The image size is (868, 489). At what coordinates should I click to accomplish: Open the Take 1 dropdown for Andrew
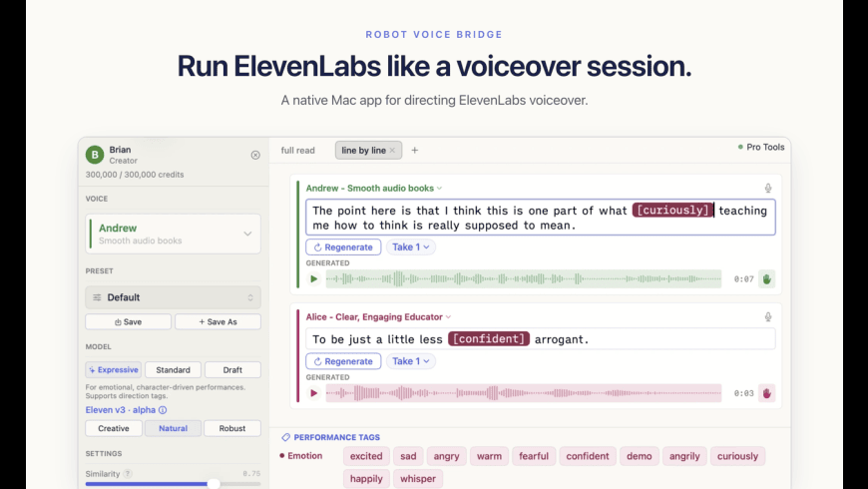[411, 246]
